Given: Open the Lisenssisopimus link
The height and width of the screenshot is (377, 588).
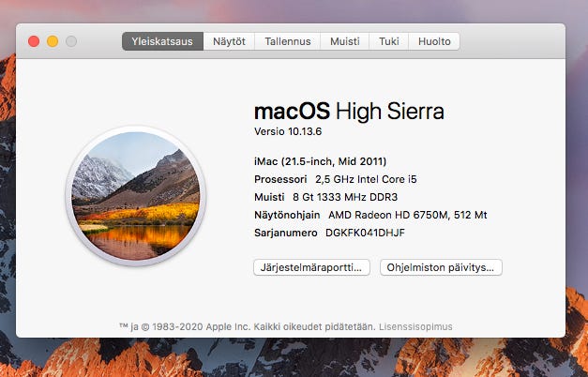Looking at the screenshot, I should [415, 326].
